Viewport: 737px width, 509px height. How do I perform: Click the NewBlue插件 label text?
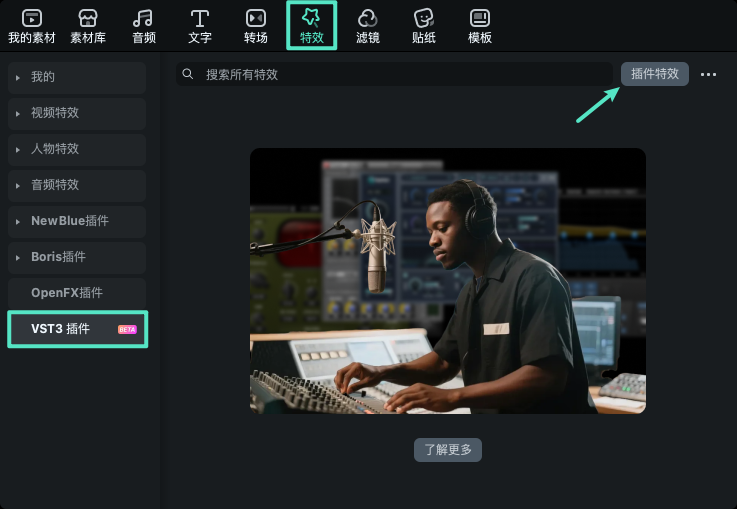70,221
